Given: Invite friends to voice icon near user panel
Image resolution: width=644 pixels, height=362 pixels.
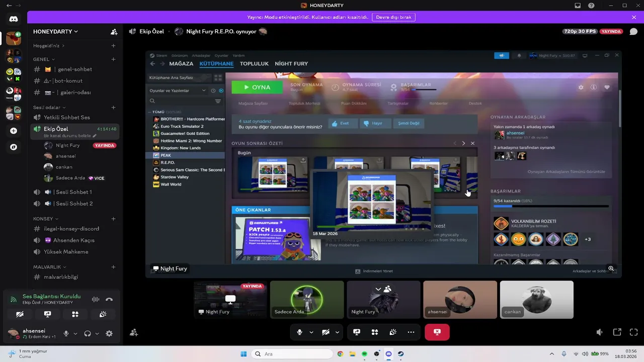Looking at the screenshot, I should (133, 332).
